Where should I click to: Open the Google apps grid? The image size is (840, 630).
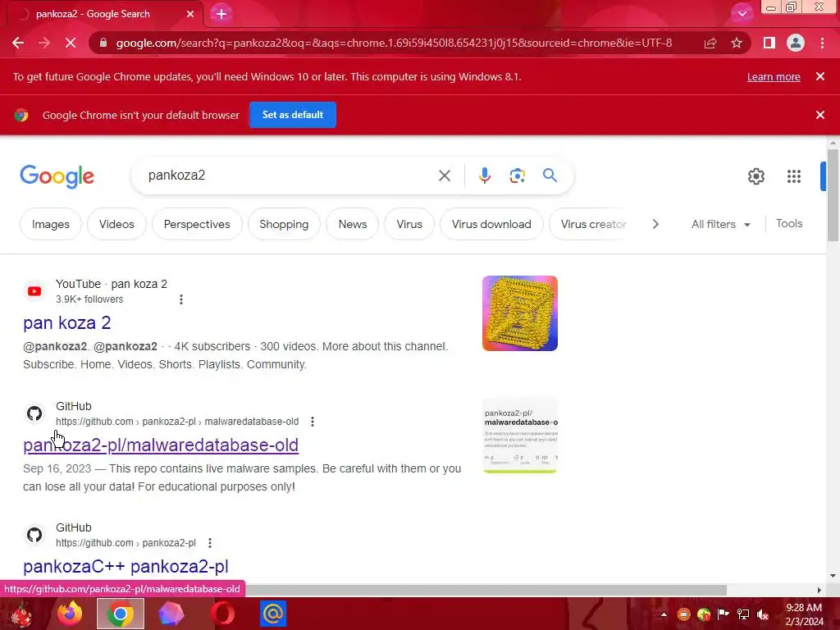pyautogui.click(x=794, y=176)
